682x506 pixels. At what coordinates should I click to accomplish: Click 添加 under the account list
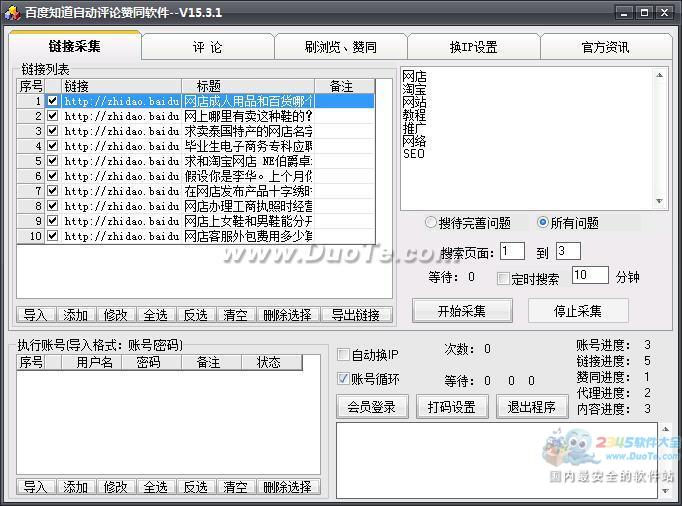[x=76, y=486]
